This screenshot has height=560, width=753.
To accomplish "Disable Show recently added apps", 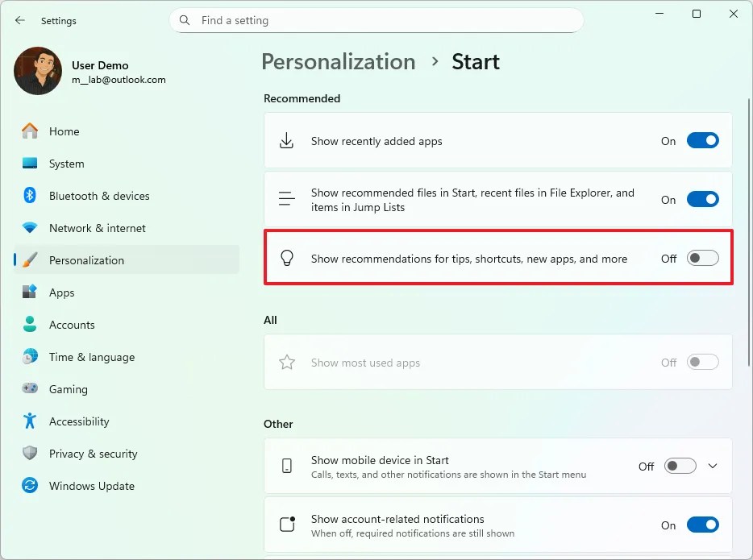I will [702, 140].
